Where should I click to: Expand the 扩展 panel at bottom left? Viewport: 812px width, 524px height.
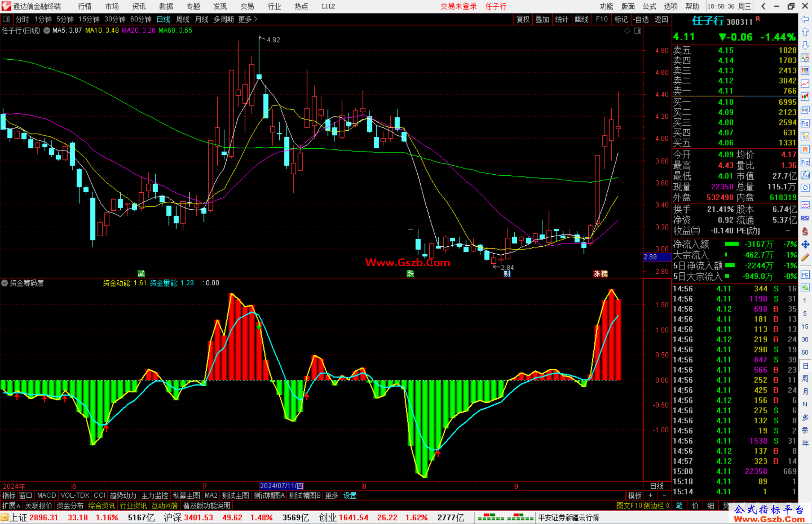click(x=11, y=506)
